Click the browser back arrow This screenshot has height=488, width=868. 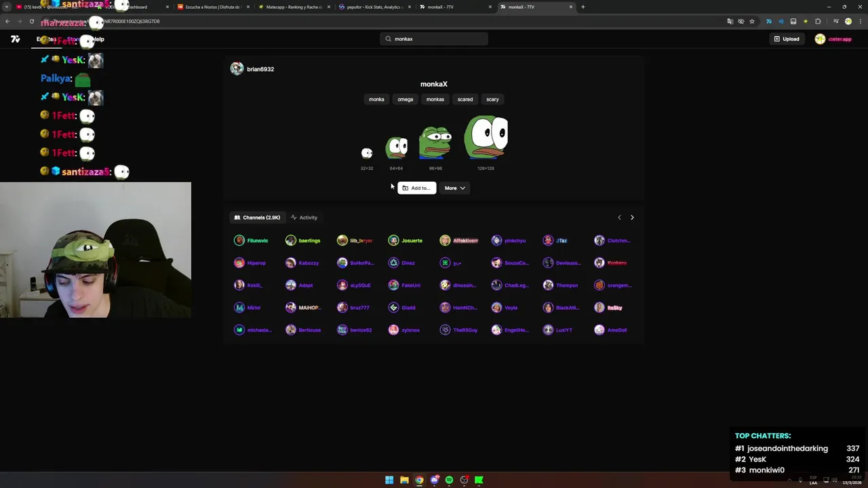pyautogui.click(x=7, y=21)
